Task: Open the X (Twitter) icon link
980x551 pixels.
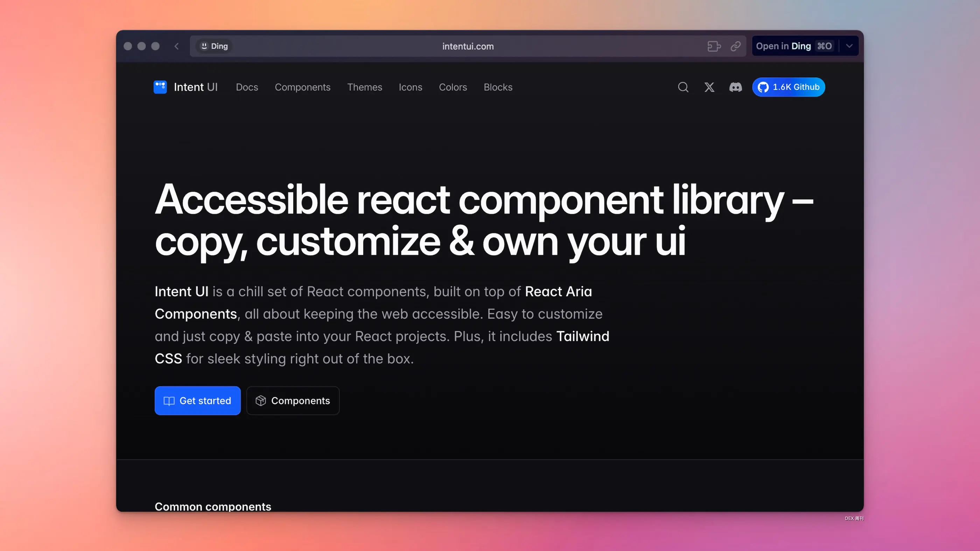Action: 709,87
